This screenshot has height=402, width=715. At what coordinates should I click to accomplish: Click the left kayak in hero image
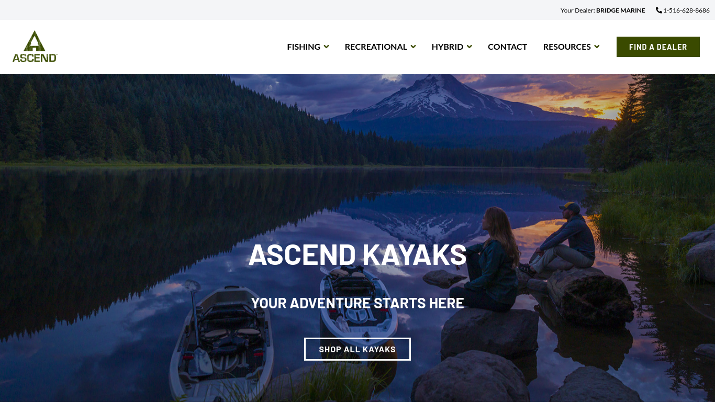(222, 344)
